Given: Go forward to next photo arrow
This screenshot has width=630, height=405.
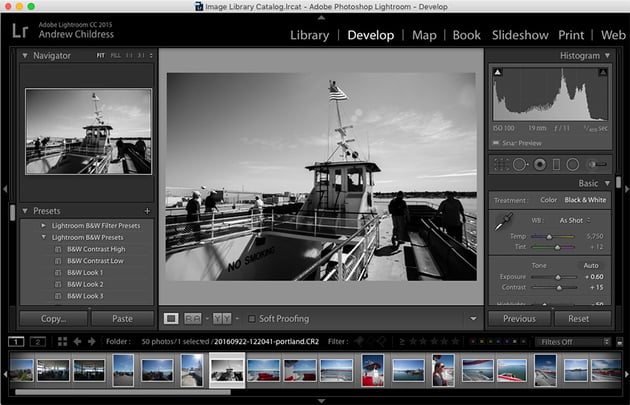Looking at the screenshot, I should (x=92, y=342).
